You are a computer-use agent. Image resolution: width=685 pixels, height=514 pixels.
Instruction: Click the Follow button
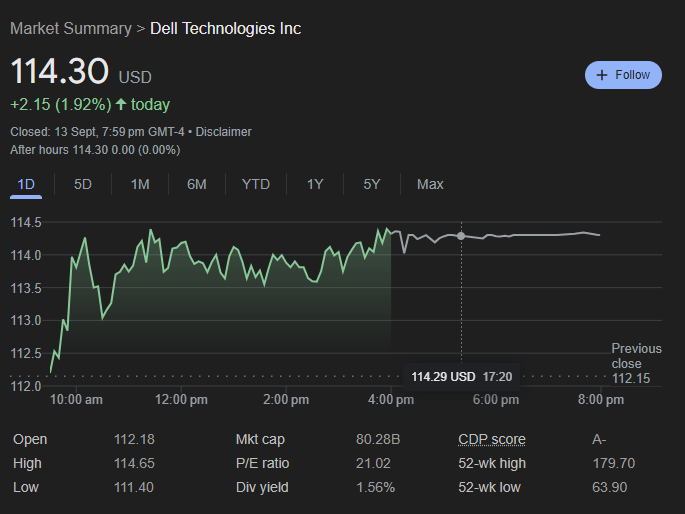623,75
